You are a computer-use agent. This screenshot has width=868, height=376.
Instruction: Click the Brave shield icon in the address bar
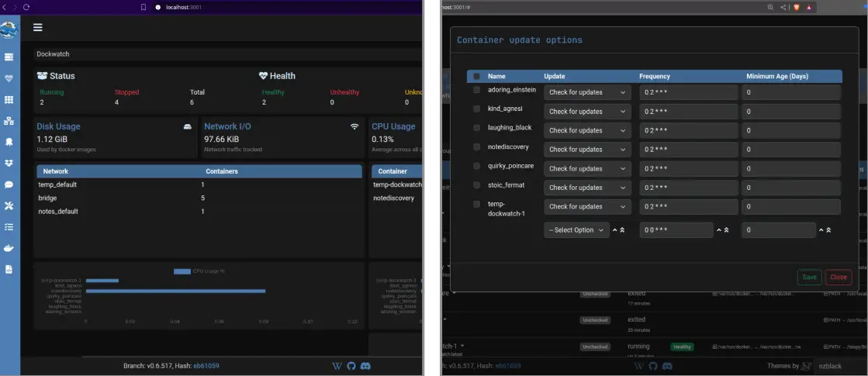[795, 7]
